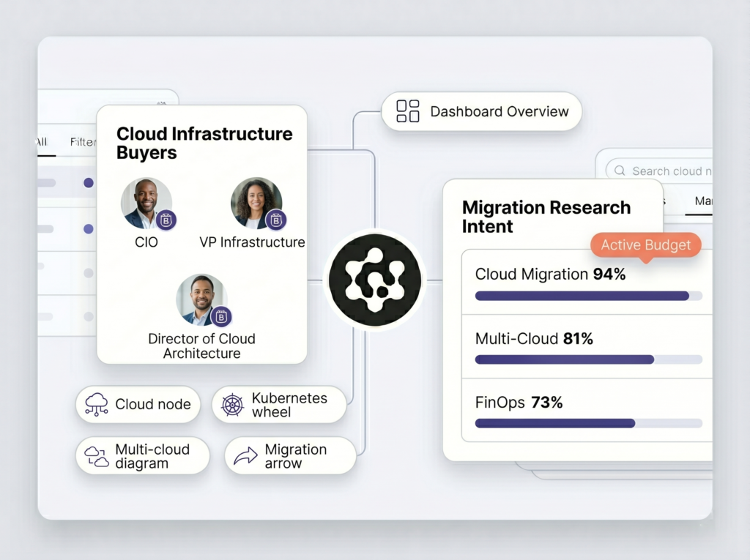The width and height of the screenshot is (750, 560).
Task: Select the Director of Cloud Architecture photo
Action: (202, 300)
